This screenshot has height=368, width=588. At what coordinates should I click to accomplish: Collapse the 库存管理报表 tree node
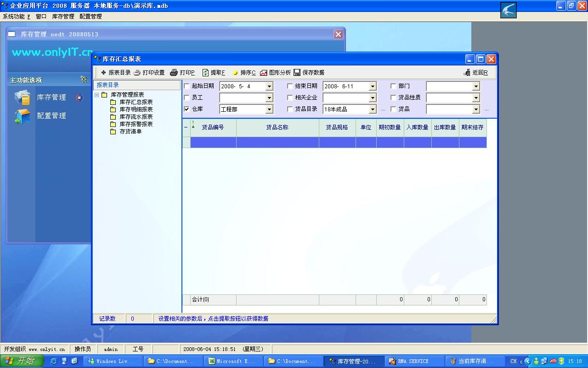click(x=97, y=95)
